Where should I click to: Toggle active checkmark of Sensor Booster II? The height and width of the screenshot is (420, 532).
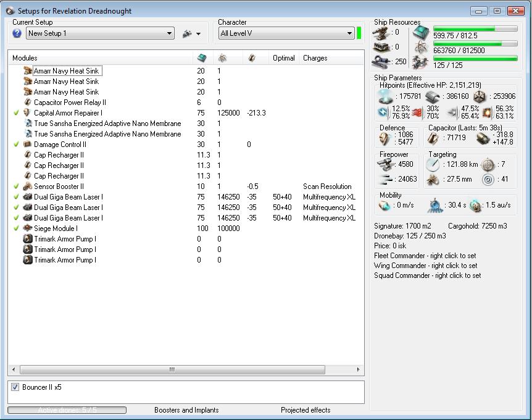16,187
